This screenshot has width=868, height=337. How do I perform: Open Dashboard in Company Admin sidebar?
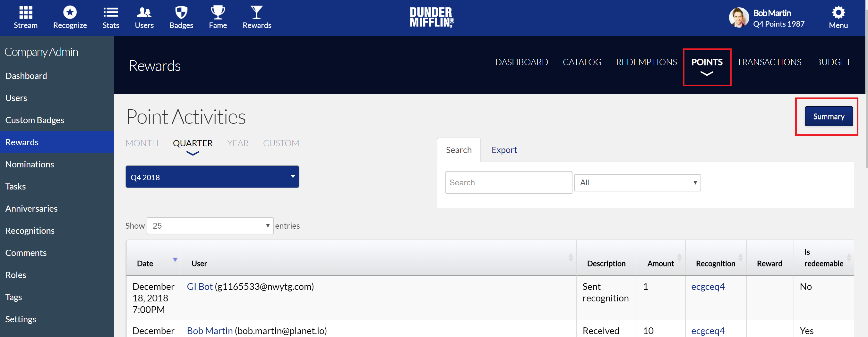point(56,76)
